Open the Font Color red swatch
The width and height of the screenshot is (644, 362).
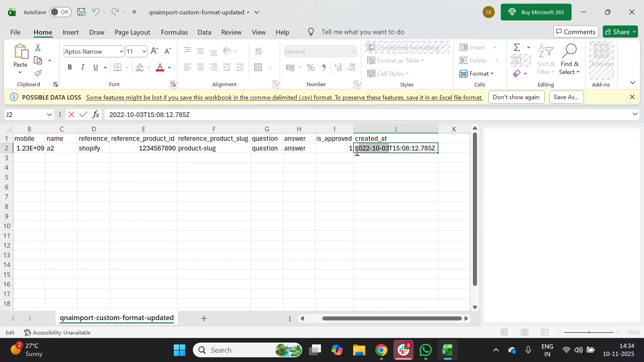click(x=160, y=67)
